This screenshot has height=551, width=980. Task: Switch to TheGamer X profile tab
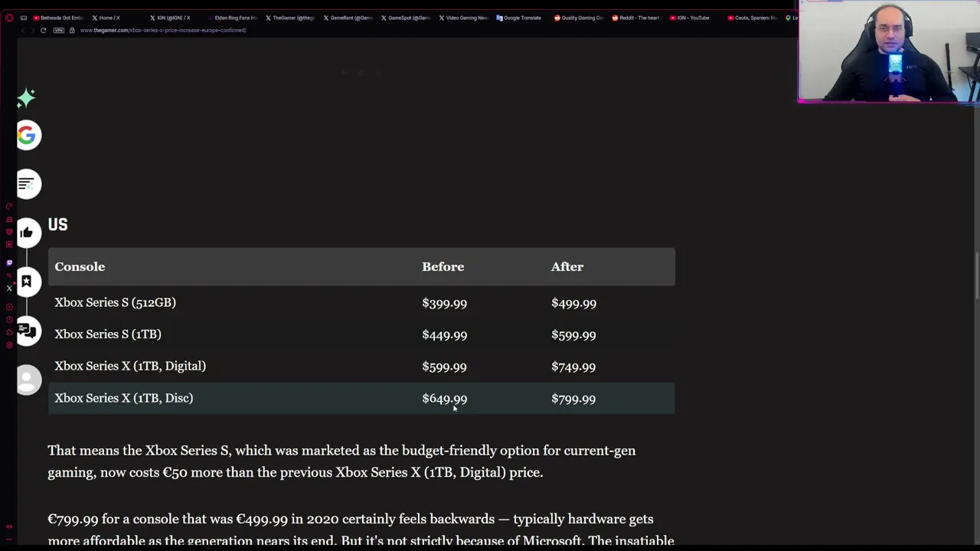[x=290, y=18]
